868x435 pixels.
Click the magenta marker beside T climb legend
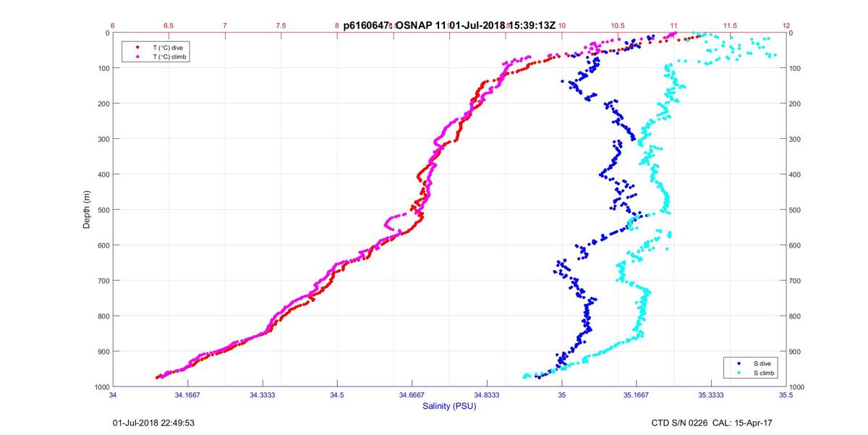coord(137,56)
